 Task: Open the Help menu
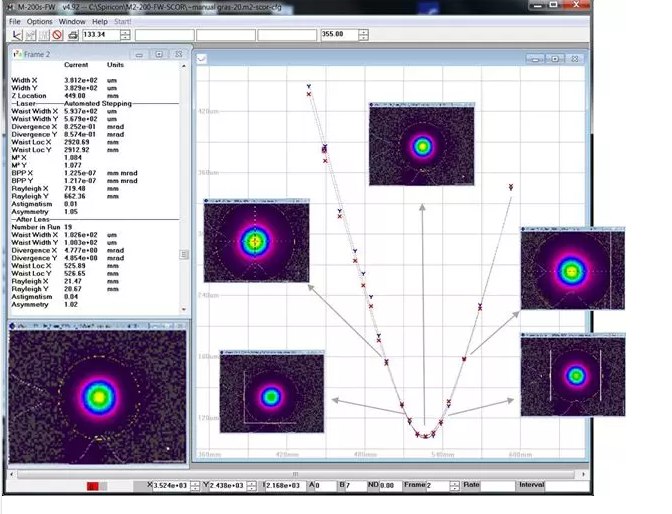click(100, 21)
